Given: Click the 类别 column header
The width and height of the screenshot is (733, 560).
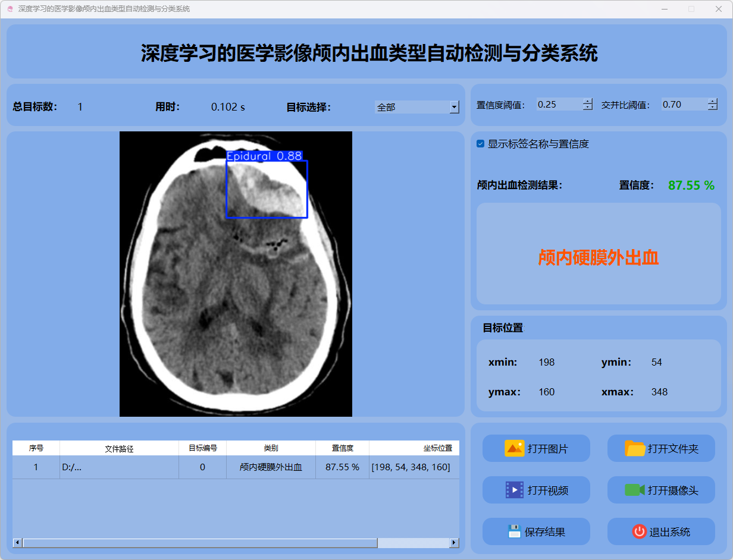Looking at the screenshot, I should click(271, 448).
